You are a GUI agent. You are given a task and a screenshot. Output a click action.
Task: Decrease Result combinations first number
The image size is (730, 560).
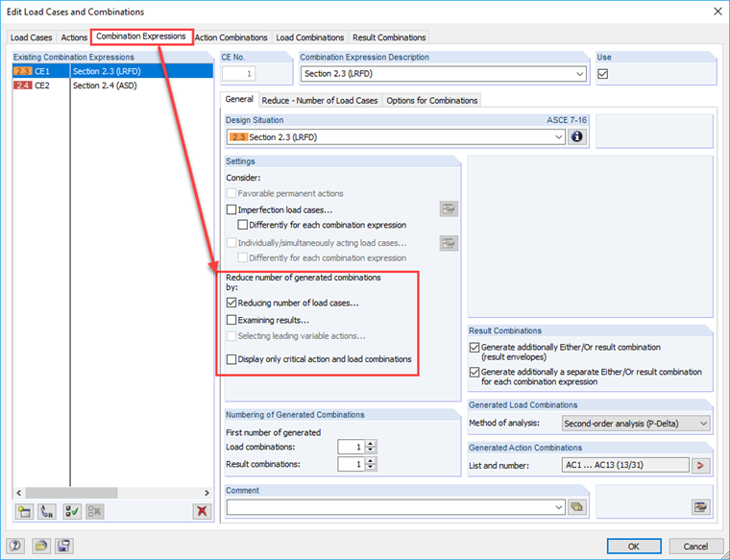(370, 468)
